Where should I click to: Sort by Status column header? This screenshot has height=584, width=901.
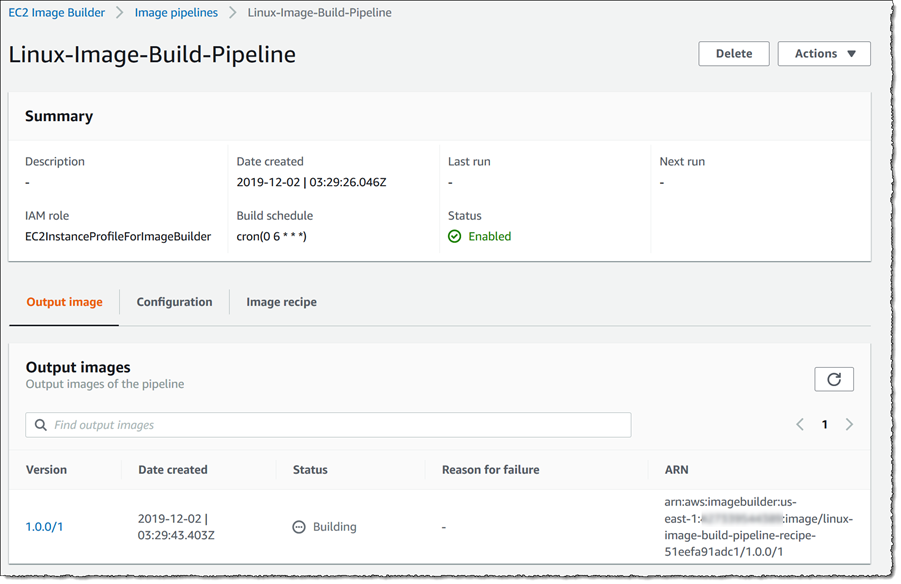[x=310, y=470]
